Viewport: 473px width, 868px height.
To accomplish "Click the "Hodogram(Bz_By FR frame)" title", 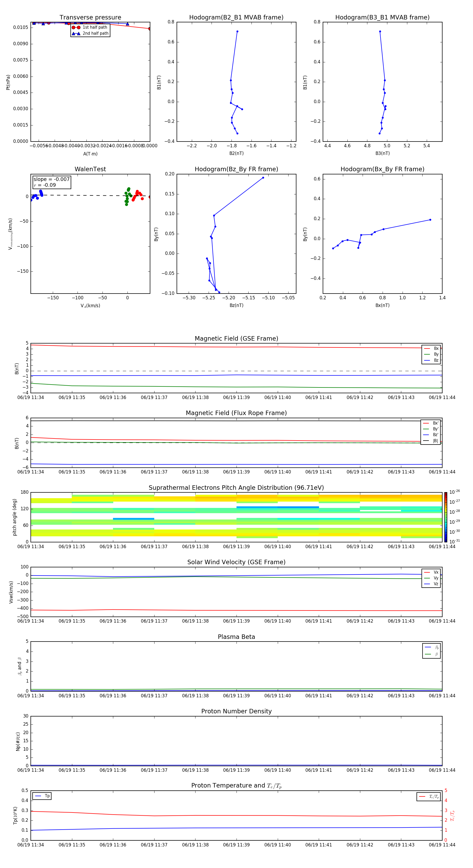I will (x=236, y=169).
